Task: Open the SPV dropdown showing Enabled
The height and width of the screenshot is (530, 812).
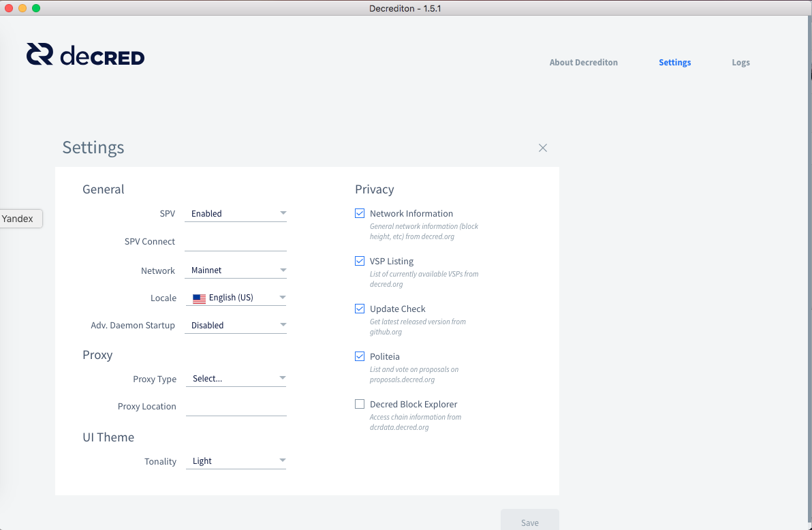Action: 236,213
